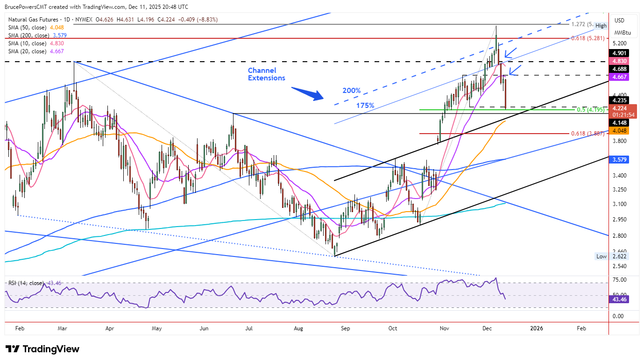Click the 0.5 (4.195) Fibonacci label
This screenshot has width=644, height=363.
click(x=591, y=110)
